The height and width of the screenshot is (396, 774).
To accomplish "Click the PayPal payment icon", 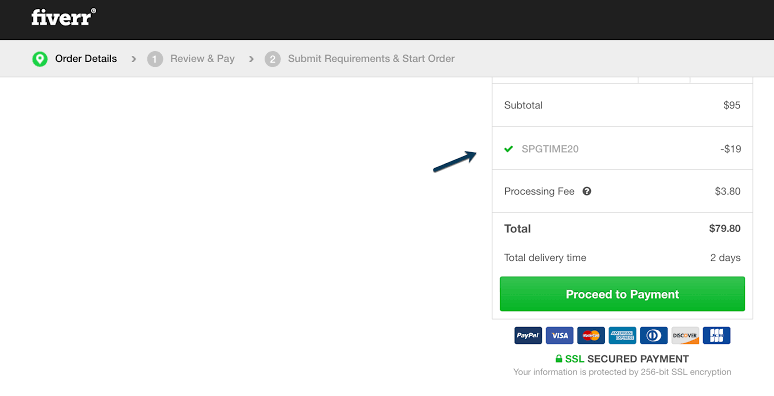I will coord(528,335).
